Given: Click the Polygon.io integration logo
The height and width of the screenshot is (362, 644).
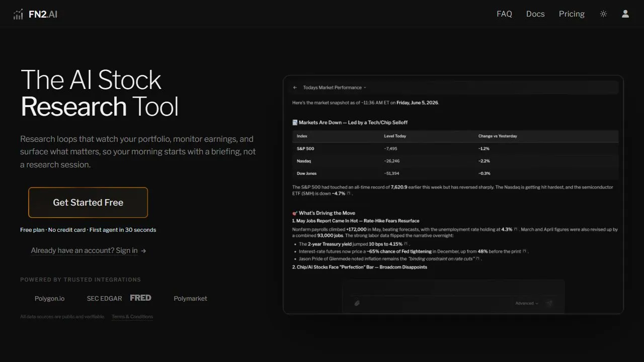Looking at the screenshot, I should click(x=49, y=298).
